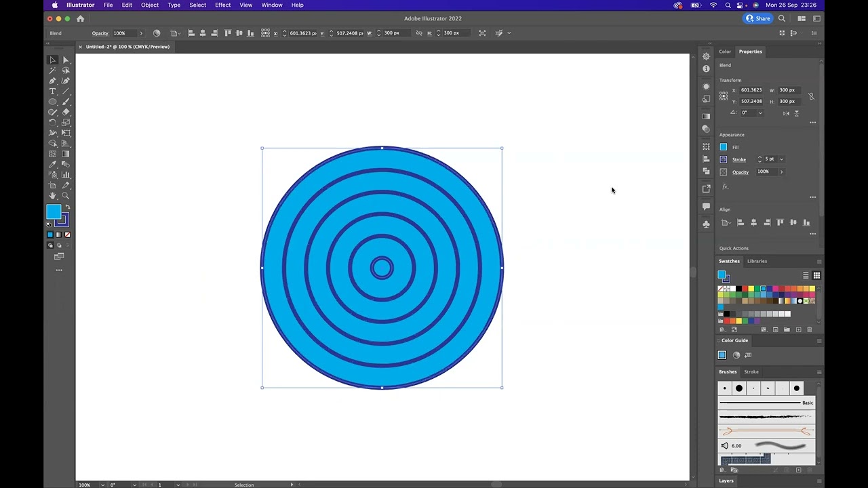The width and height of the screenshot is (868, 488).
Task: Select the Rotate tool
Action: point(52,123)
